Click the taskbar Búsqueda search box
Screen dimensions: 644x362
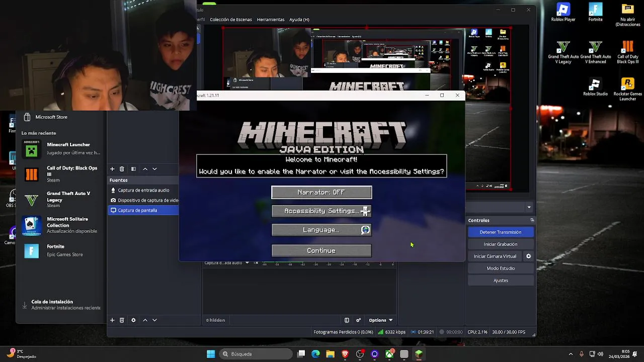[x=256, y=354]
